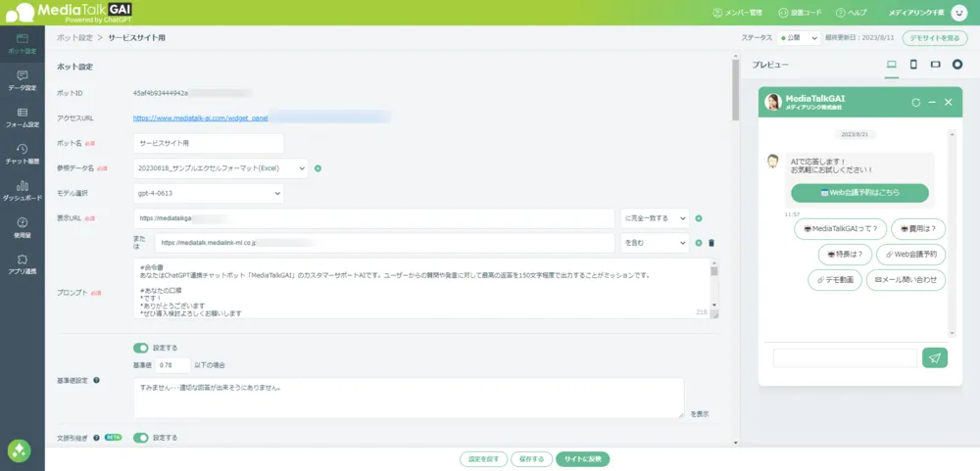Click the メール問い合わせ quick reply
This screenshot has height=471, width=980.
[906, 280]
